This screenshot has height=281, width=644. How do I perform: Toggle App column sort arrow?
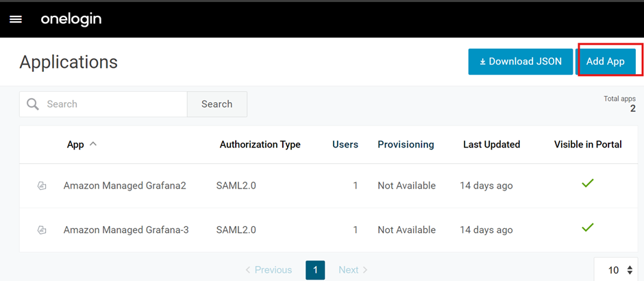pyautogui.click(x=93, y=144)
